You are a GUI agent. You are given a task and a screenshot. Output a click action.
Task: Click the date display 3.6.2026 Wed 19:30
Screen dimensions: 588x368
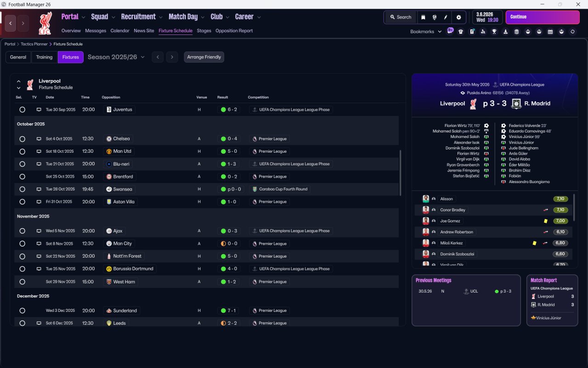487,17
